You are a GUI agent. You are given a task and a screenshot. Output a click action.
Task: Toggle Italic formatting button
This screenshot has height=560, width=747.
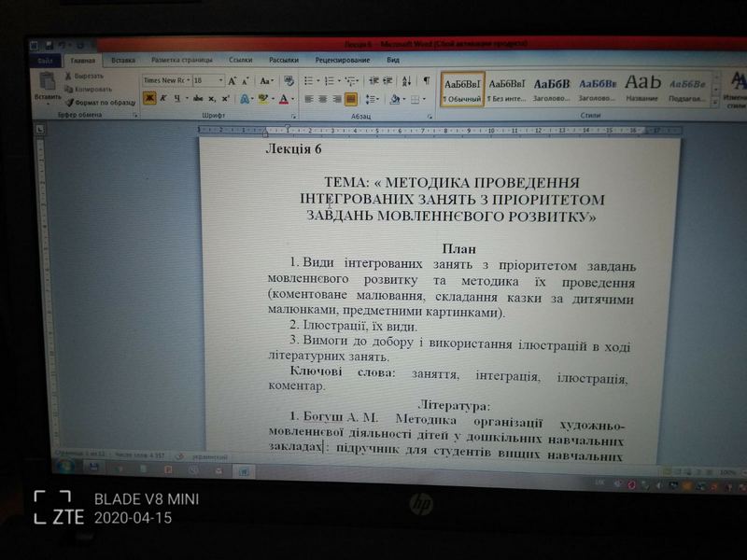click(x=162, y=98)
